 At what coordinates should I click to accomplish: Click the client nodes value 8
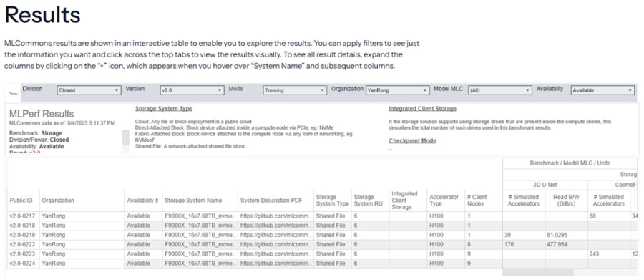point(469,245)
